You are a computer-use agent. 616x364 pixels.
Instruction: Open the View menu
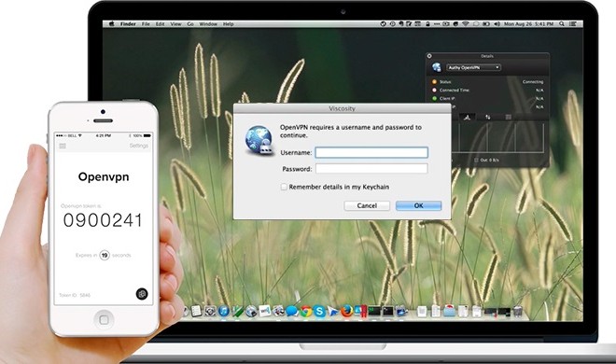point(175,24)
